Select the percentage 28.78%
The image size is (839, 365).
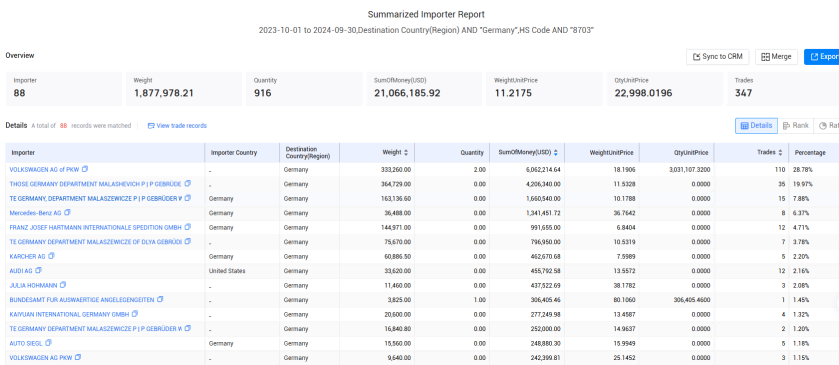click(803, 170)
